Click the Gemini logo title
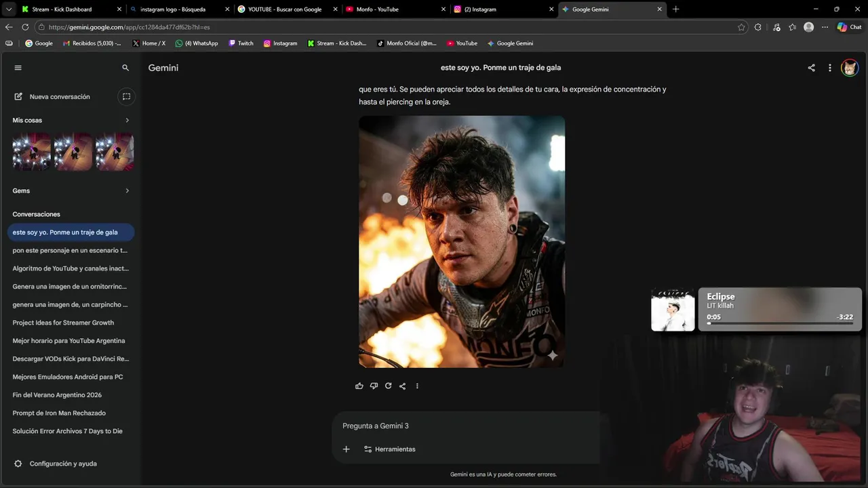 point(163,68)
